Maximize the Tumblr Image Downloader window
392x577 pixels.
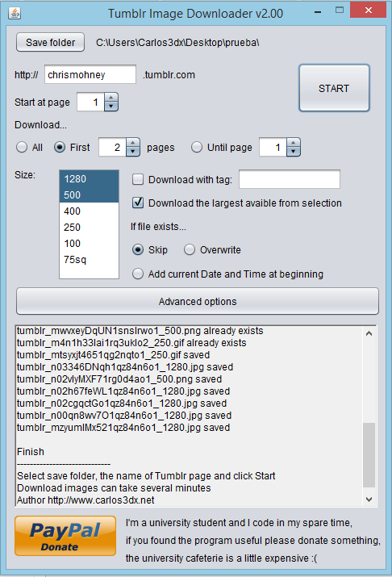[x=340, y=10]
